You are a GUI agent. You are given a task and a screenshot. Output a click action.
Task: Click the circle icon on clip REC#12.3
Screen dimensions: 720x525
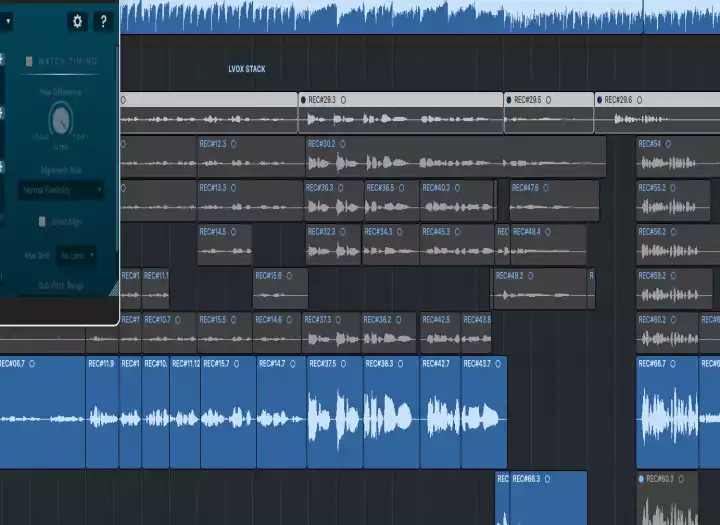(x=233, y=144)
